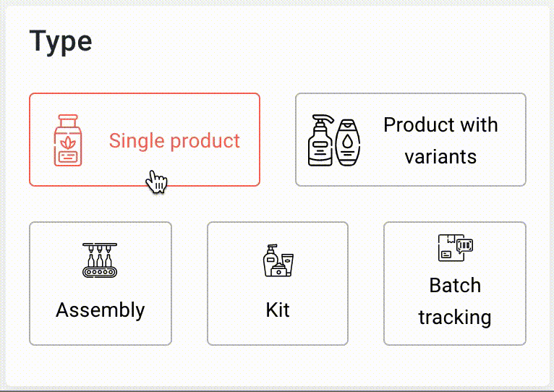Click the two bottles icon for variants

pos(334,140)
